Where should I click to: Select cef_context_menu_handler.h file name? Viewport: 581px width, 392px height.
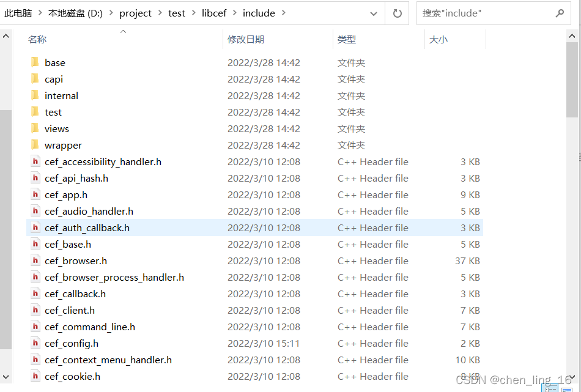tap(108, 360)
